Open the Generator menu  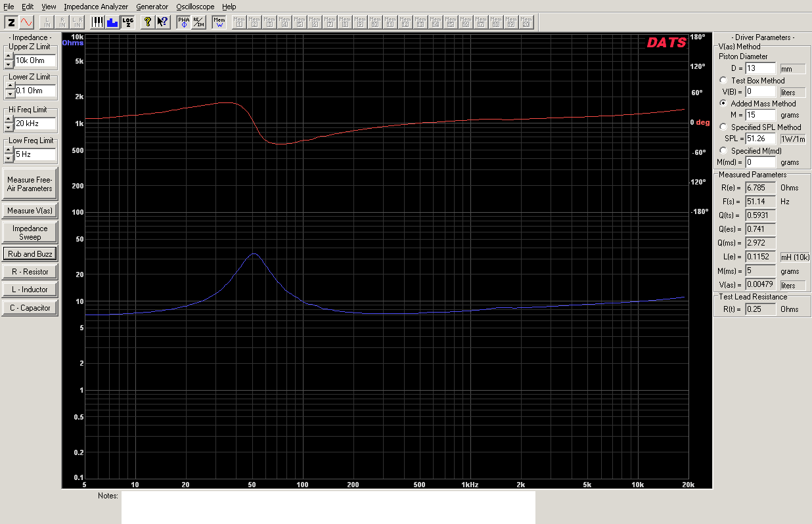pyautogui.click(x=152, y=7)
